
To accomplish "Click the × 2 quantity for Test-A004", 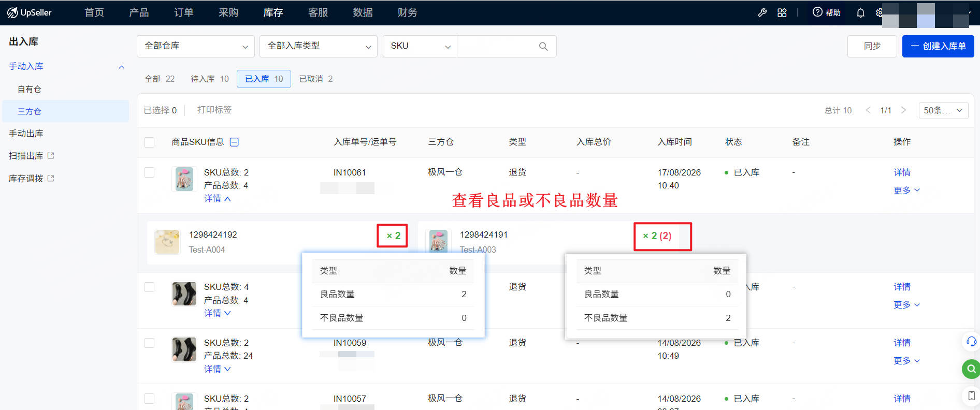I will tap(393, 236).
